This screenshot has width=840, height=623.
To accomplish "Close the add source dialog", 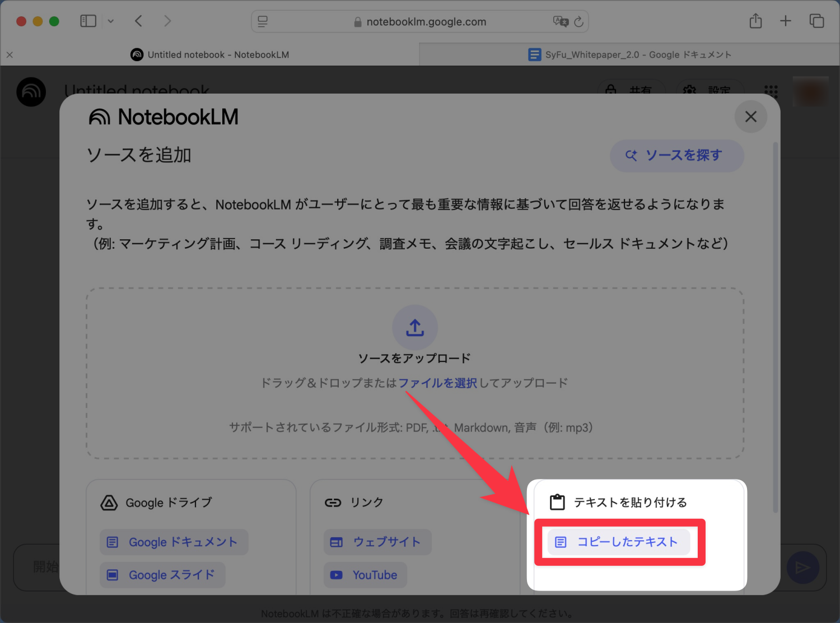I will 750,117.
